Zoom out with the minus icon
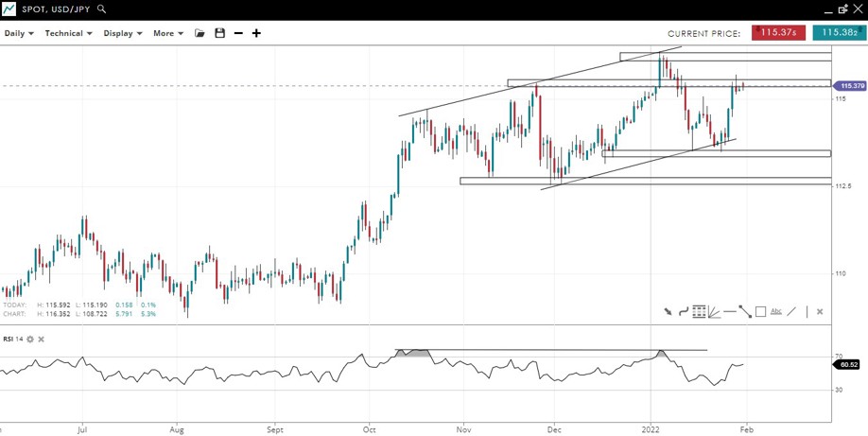This screenshot has width=868, height=436. (x=238, y=33)
